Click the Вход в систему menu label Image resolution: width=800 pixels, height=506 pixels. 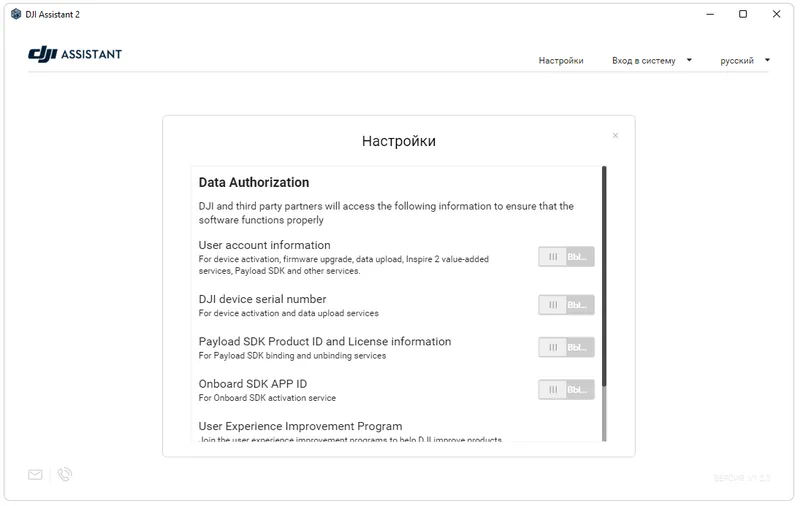(x=644, y=61)
